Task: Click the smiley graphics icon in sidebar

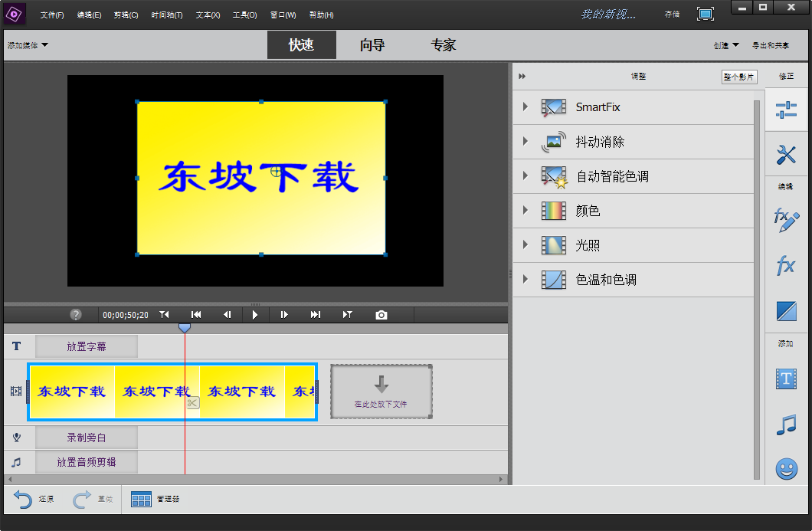Action: coord(786,469)
